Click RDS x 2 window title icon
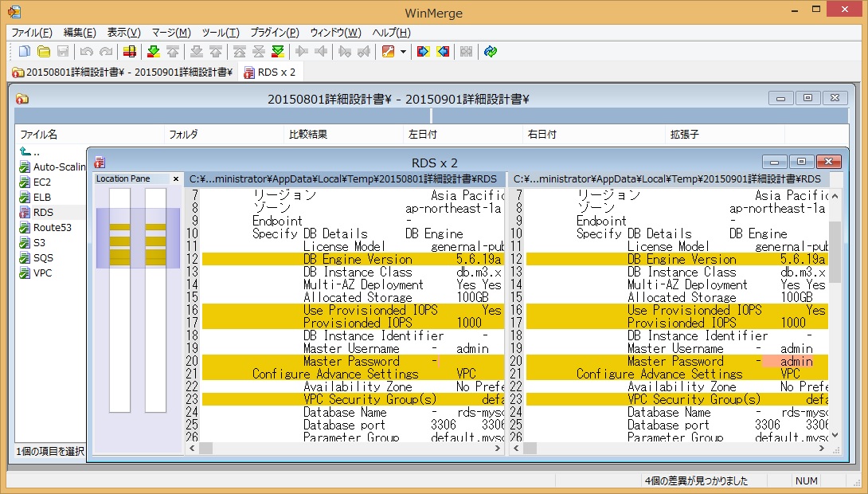Image resolution: width=868 pixels, height=494 pixels. pos(100,163)
